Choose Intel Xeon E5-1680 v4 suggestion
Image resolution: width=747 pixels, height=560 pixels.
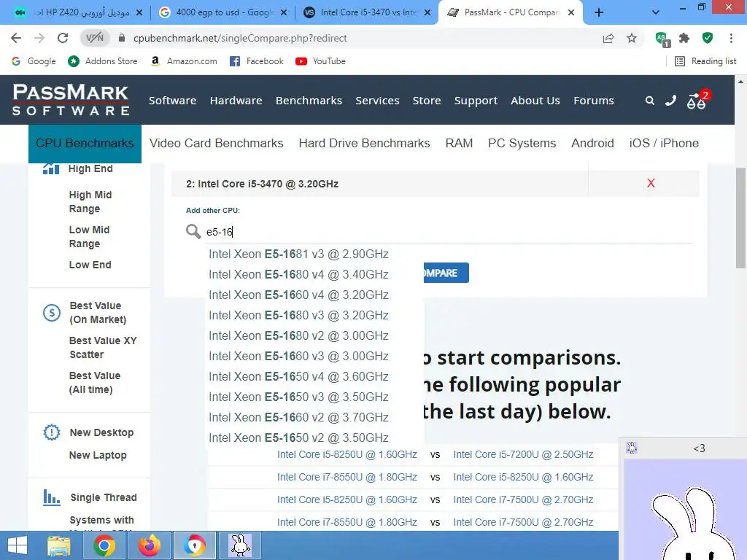[298, 274]
